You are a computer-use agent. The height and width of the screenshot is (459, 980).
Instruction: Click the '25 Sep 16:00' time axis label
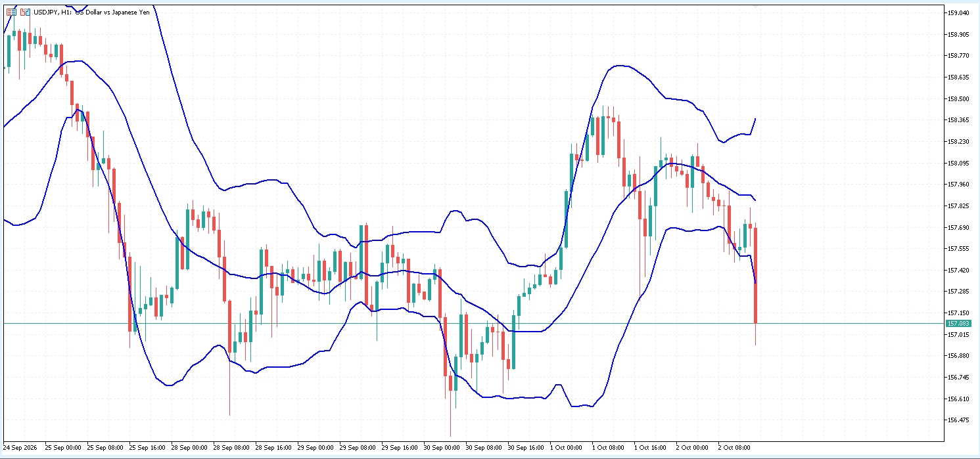(x=147, y=447)
